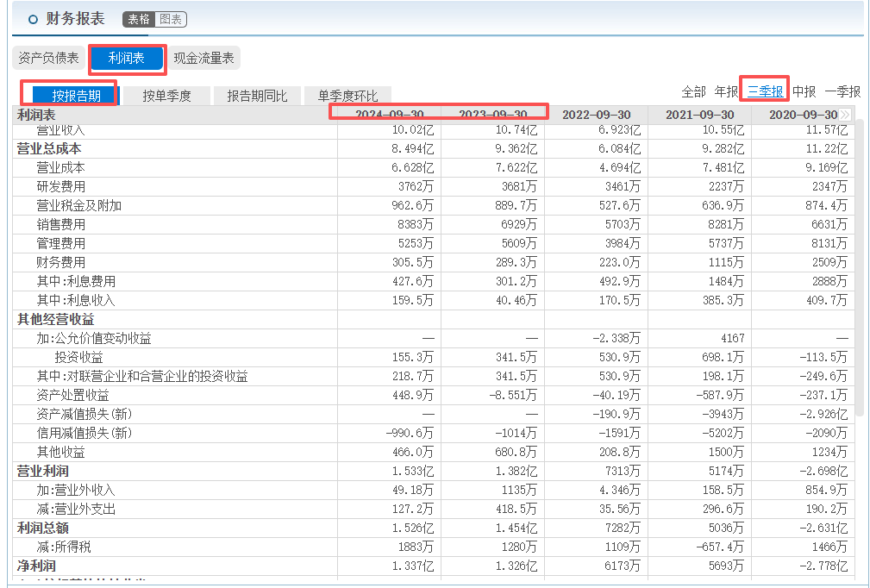Click the circle icon beside 财务报表
Screen dimensions: 870x588
click(x=33, y=20)
